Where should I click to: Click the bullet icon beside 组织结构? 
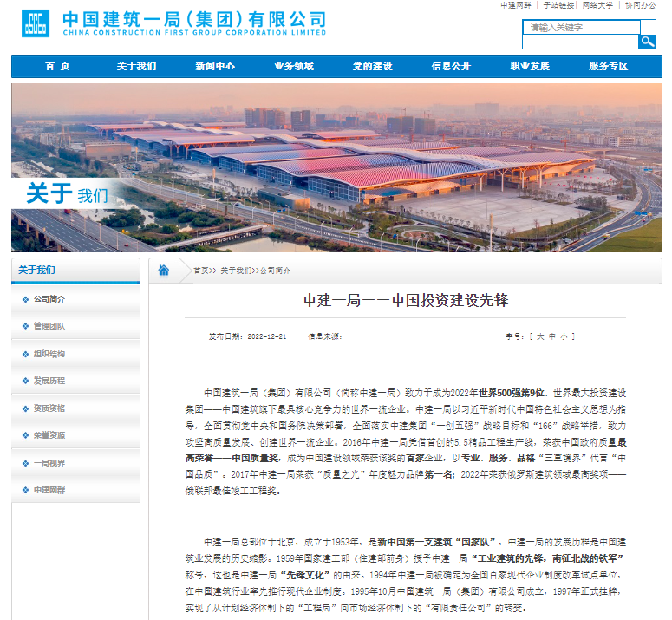point(26,355)
